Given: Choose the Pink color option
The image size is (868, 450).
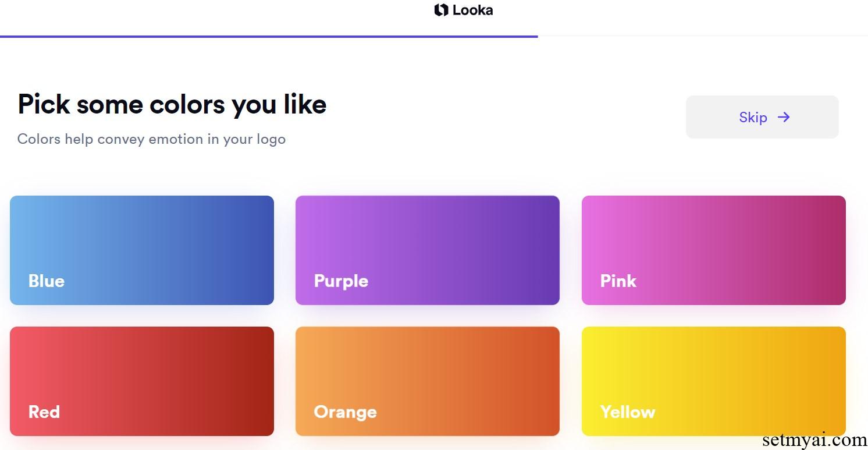Looking at the screenshot, I should [713, 250].
